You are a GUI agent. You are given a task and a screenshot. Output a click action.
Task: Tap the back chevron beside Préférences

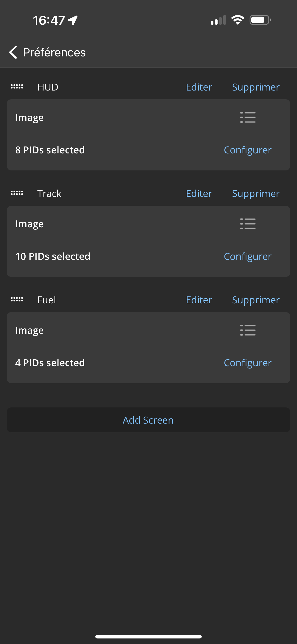13,52
